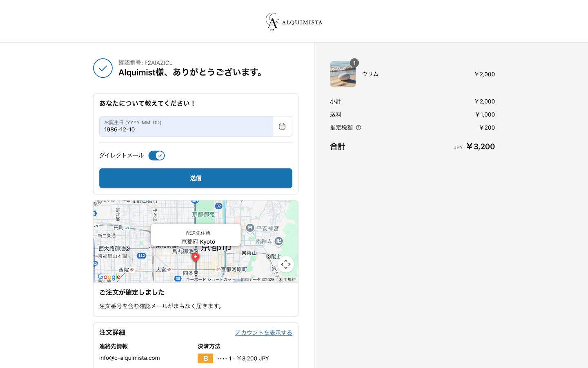
Task: Click the 送信 submit button
Action: 196,178
